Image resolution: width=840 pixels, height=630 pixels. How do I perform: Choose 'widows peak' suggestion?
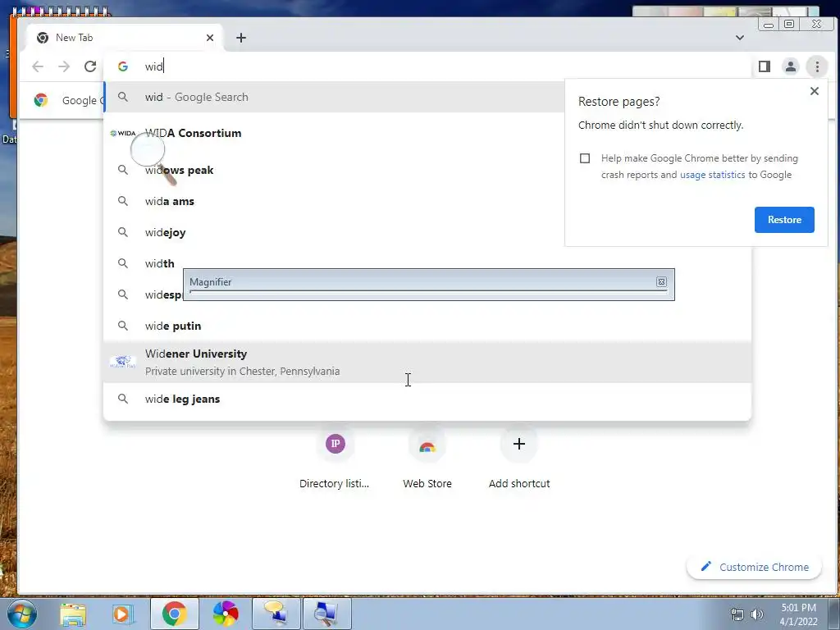[x=334, y=170]
